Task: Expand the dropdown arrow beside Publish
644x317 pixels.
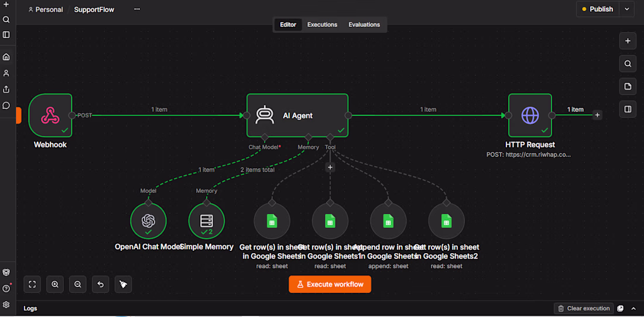Action: click(627, 9)
